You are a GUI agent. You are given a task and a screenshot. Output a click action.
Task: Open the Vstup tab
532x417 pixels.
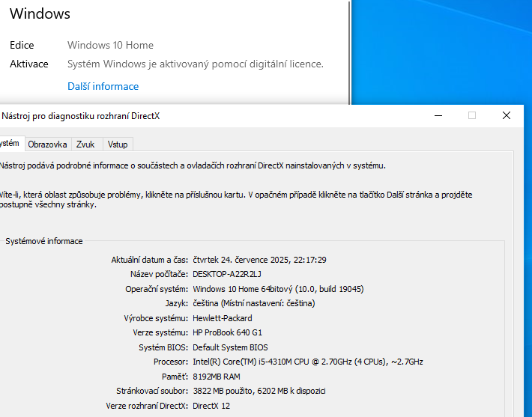click(118, 144)
